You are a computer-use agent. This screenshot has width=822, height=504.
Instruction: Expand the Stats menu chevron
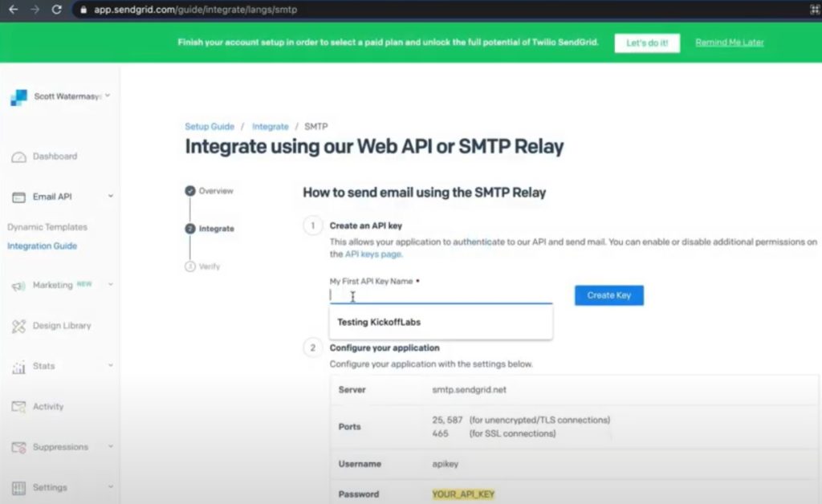point(111,365)
